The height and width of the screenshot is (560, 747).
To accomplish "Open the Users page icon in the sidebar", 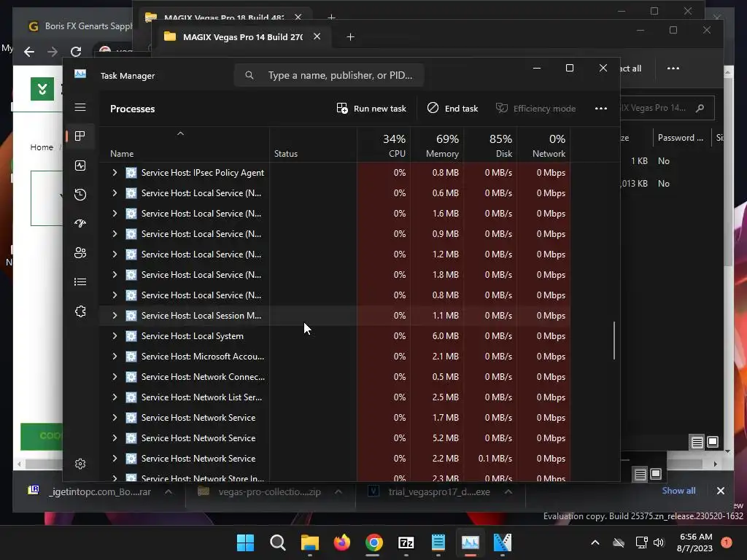I will (80, 253).
